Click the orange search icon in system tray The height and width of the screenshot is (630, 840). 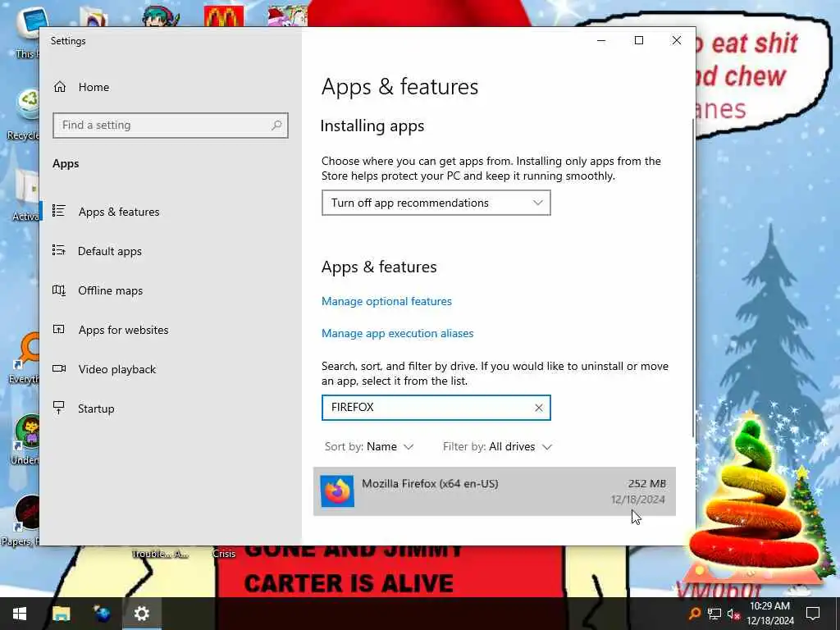(694, 614)
